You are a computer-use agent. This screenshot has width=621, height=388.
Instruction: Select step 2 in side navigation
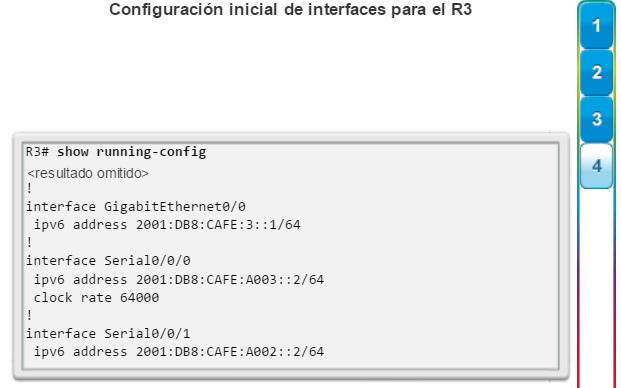click(x=596, y=72)
